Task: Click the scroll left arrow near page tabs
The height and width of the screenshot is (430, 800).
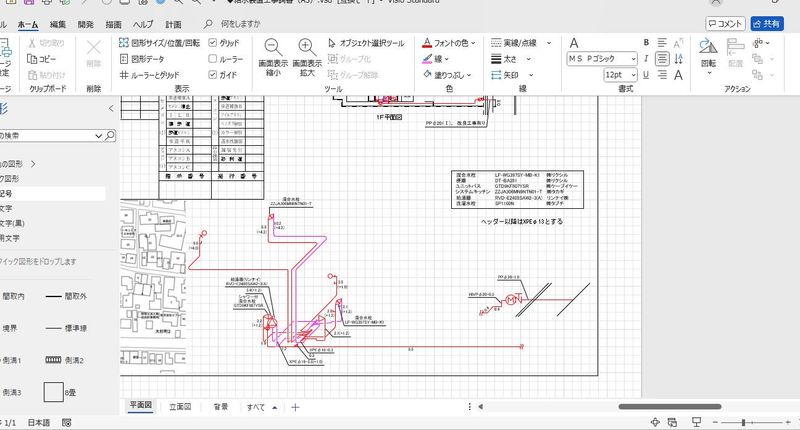Action: point(481,407)
